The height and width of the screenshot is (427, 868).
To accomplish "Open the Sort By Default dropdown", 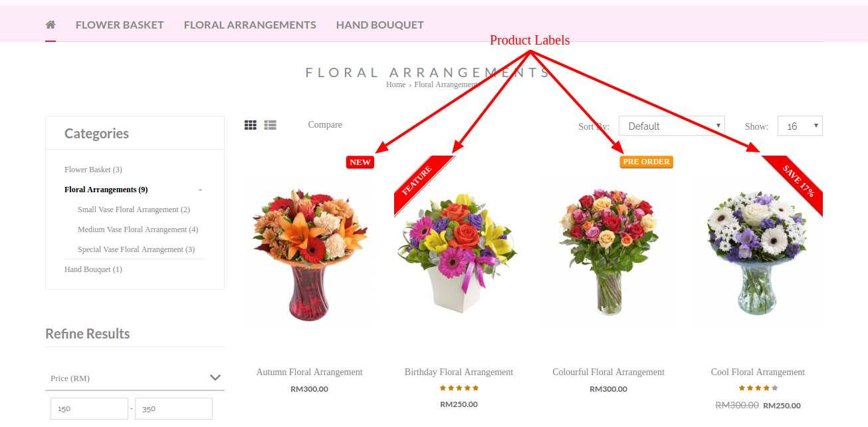I will [672, 126].
